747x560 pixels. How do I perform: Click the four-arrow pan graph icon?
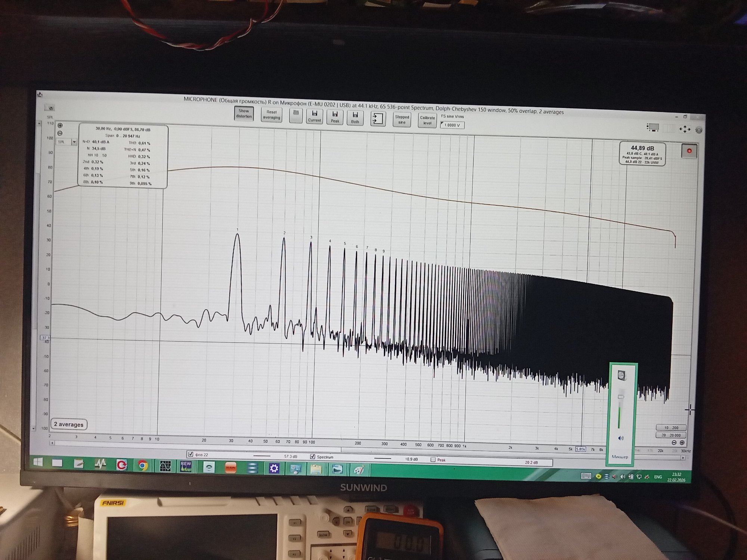[685, 129]
